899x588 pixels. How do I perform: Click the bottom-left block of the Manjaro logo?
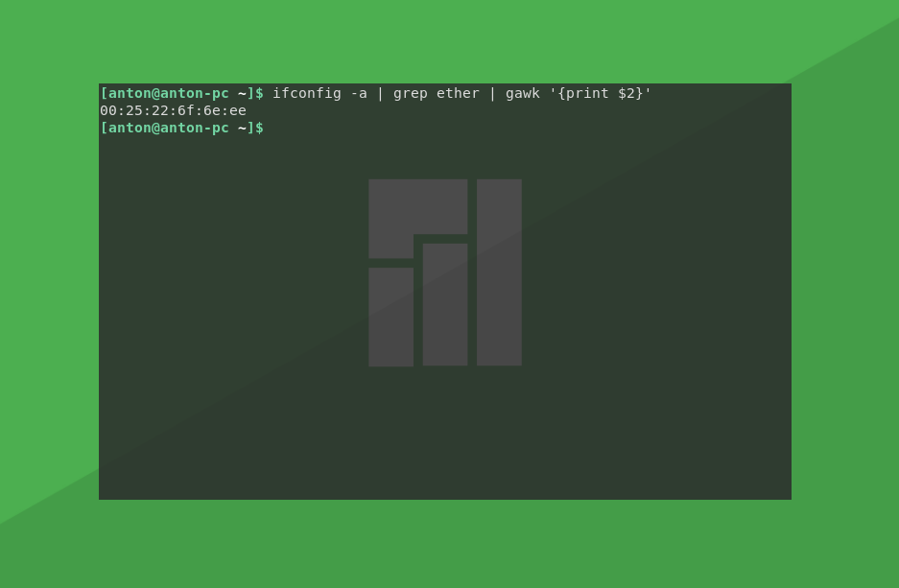point(390,317)
